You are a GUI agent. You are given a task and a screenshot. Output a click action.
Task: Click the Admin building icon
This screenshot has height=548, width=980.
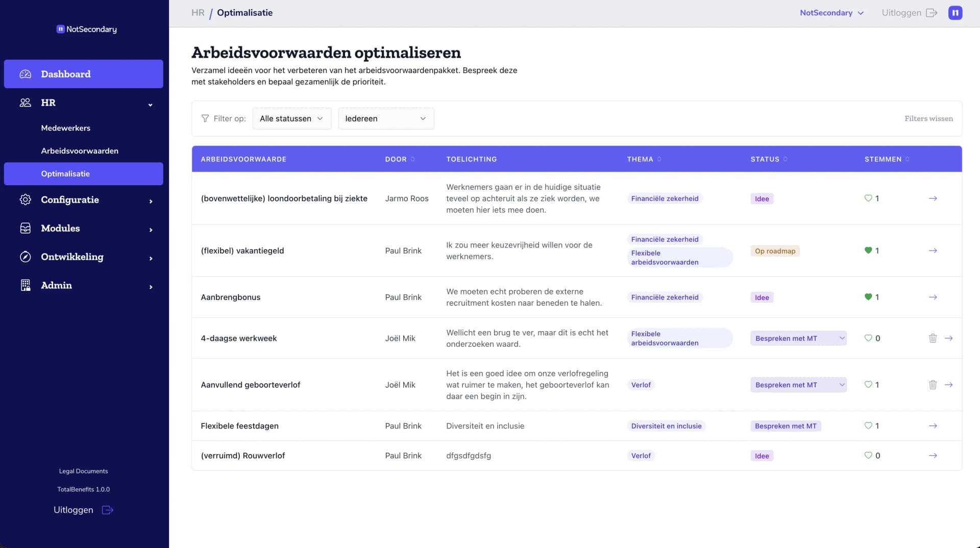(25, 285)
